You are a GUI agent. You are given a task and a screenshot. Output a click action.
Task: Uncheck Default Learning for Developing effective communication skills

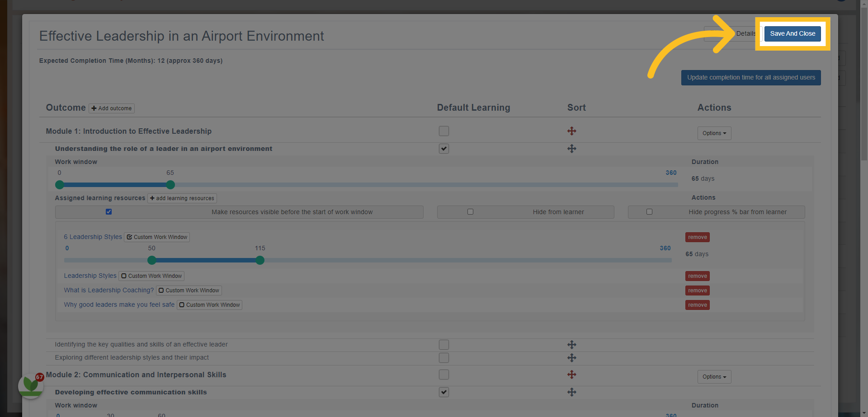pyautogui.click(x=444, y=392)
